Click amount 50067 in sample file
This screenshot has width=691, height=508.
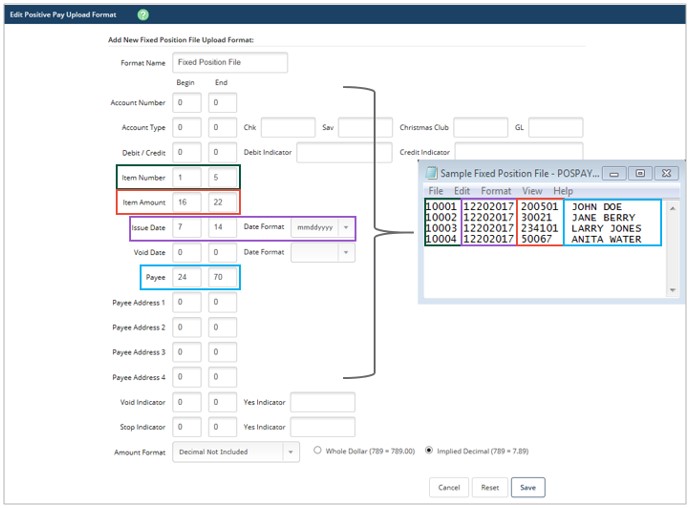click(x=536, y=239)
